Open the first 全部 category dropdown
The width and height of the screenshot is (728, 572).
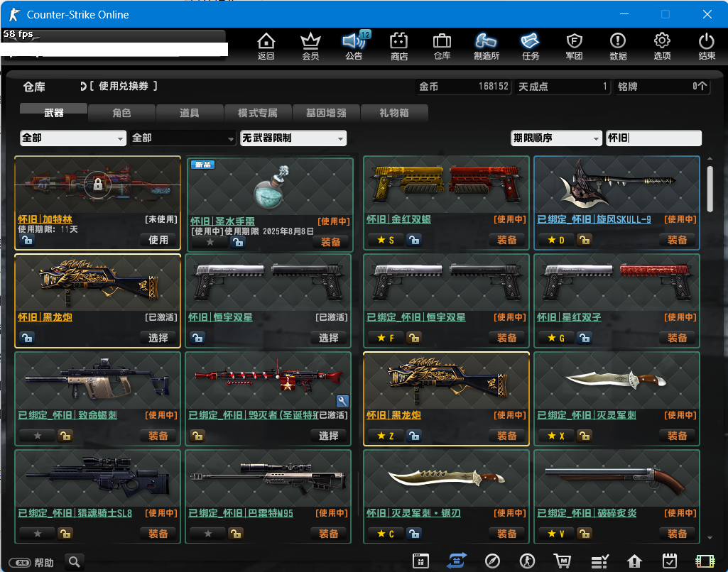tap(73, 138)
